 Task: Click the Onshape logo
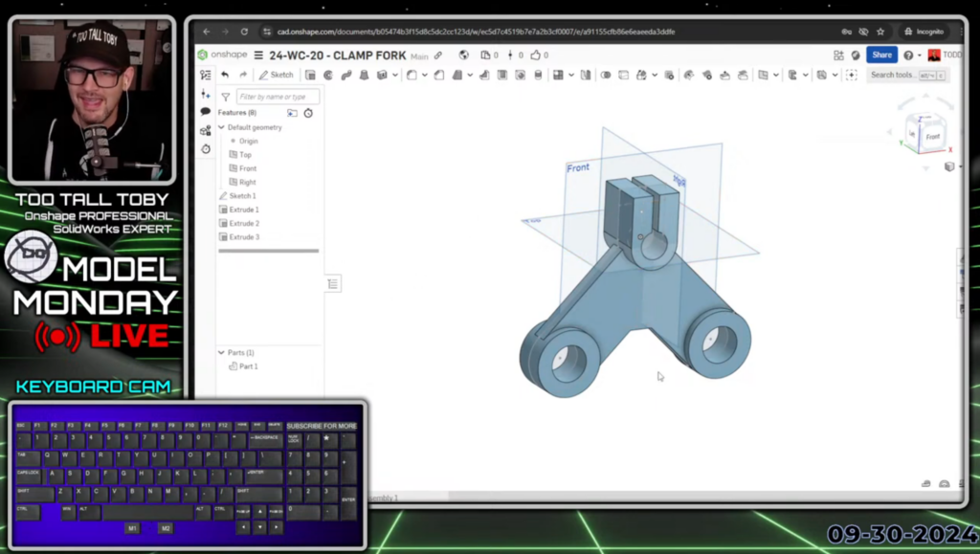tap(222, 55)
